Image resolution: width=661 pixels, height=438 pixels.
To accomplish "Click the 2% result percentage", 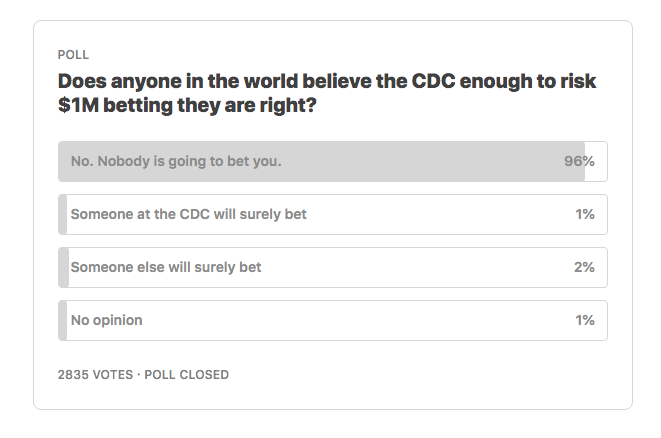I will click(584, 267).
